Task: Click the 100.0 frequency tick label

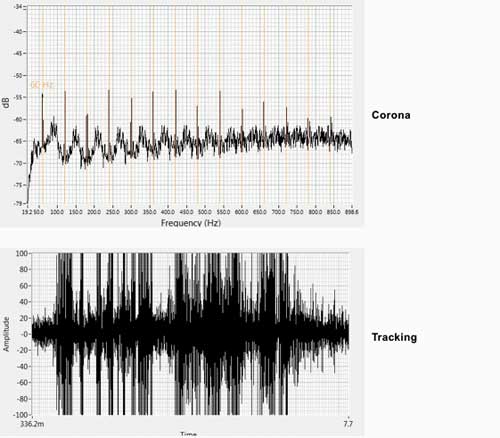Action: [x=57, y=212]
